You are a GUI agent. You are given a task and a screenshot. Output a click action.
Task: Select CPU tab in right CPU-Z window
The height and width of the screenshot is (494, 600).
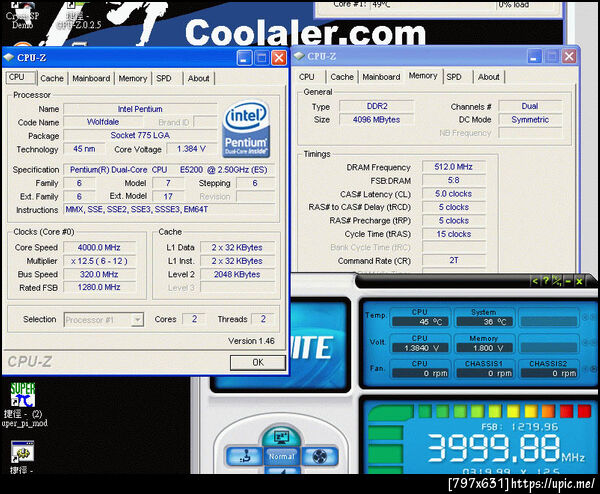[x=307, y=77]
